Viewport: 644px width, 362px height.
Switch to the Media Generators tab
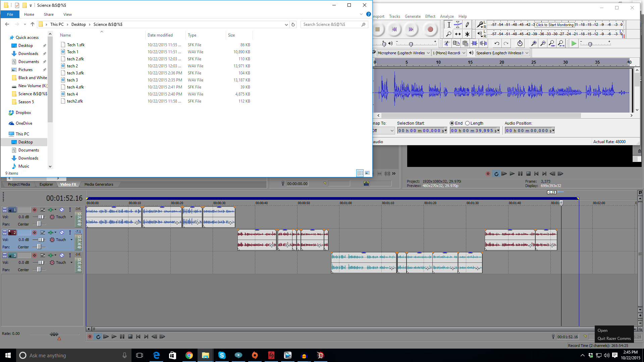click(99, 184)
